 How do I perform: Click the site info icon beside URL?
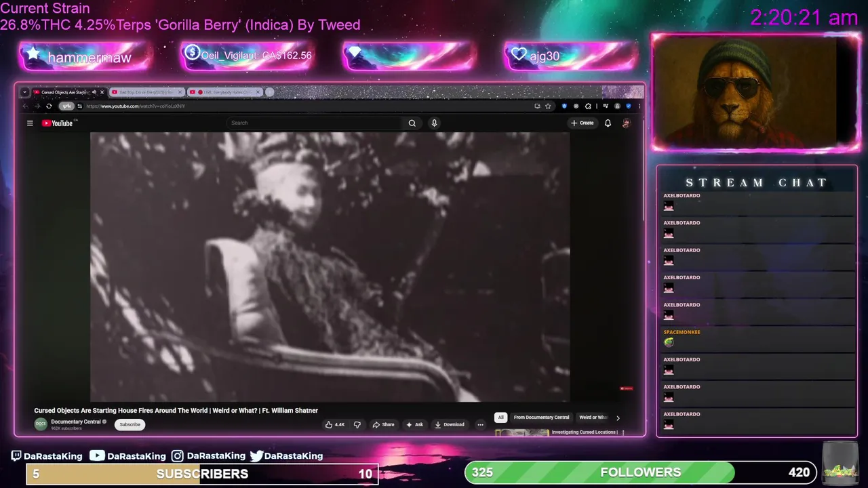(x=79, y=106)
